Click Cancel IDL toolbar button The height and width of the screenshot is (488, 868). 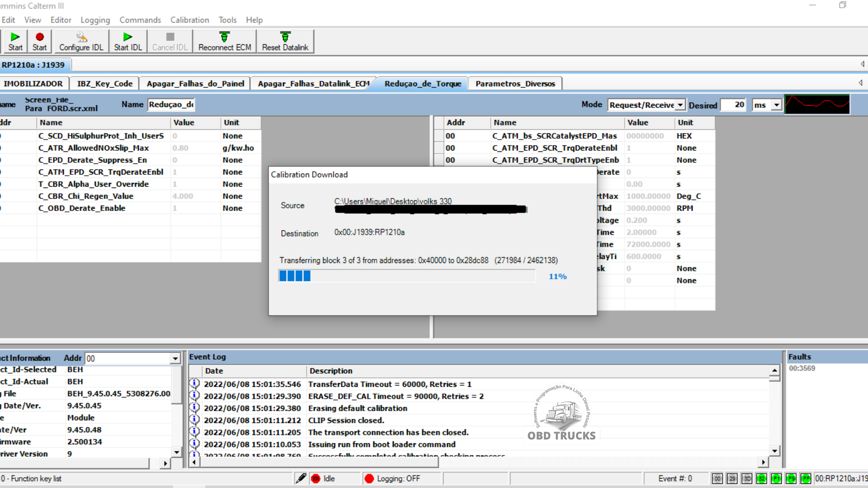170,41
